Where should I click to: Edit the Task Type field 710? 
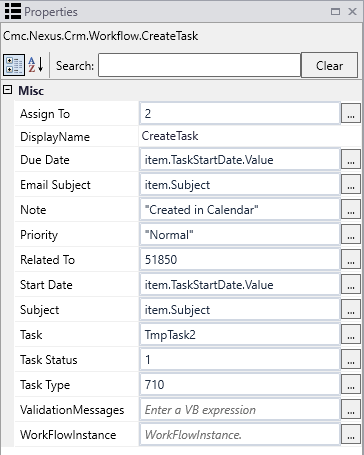[x=240, y=385]
